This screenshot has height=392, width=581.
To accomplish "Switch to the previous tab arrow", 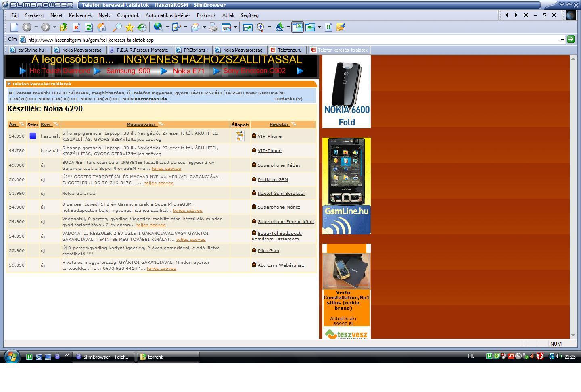I will pos(507,15).
